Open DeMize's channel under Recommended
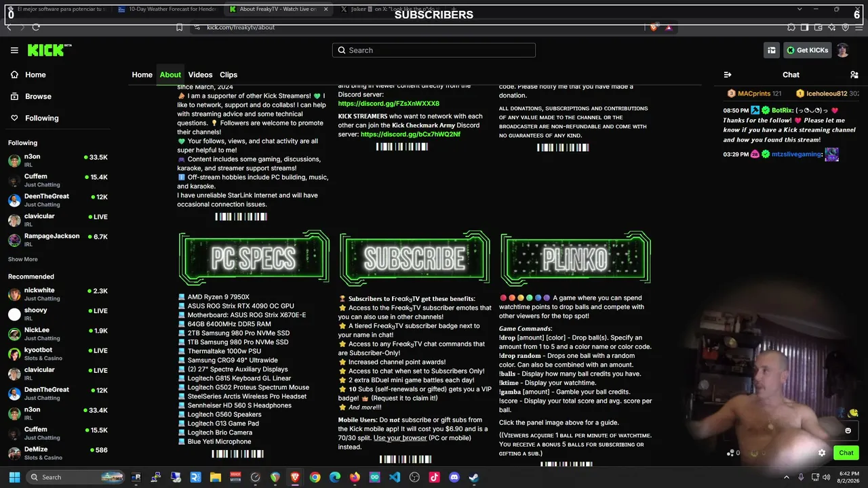868x488 pixels. coord(58,453)
